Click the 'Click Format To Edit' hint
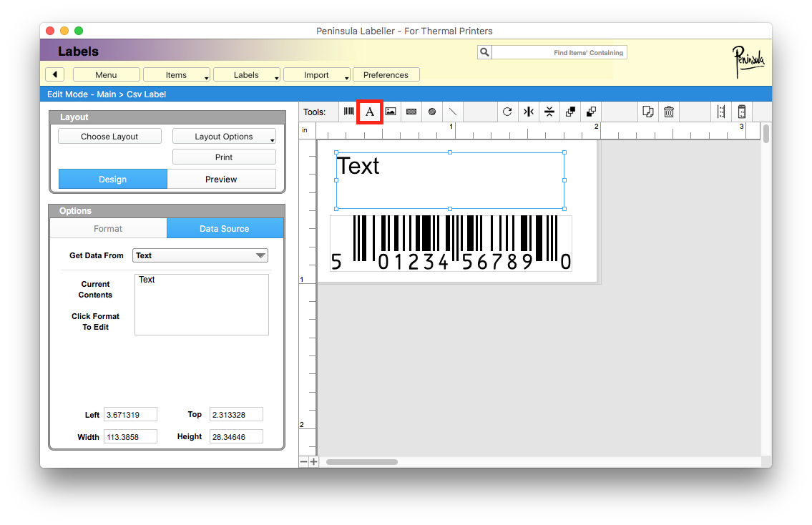The width and height of the screenshot is (812, 525). click(96, 322)
